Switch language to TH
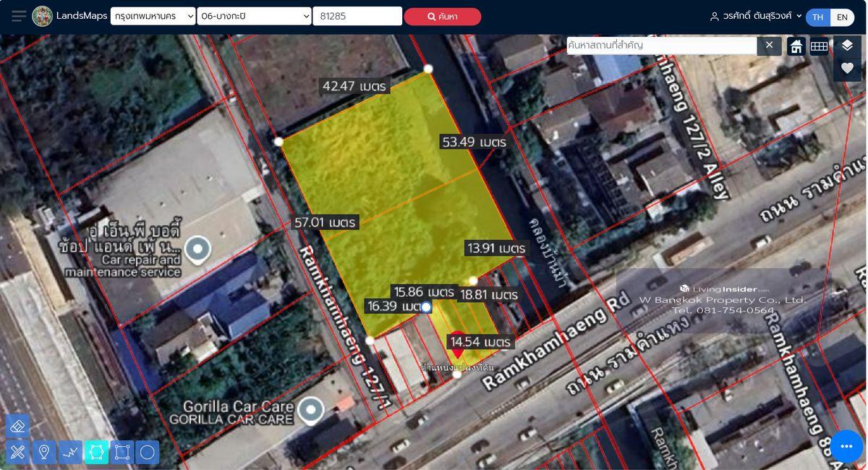The height and width of the screenshot is (470, 868). [x=817, y=17]
